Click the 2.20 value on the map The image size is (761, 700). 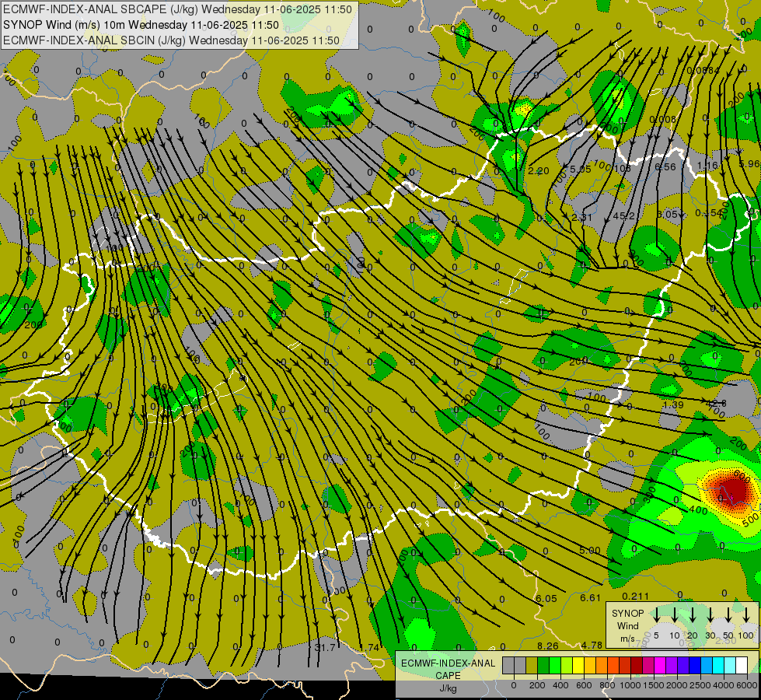tap(538, 170)
